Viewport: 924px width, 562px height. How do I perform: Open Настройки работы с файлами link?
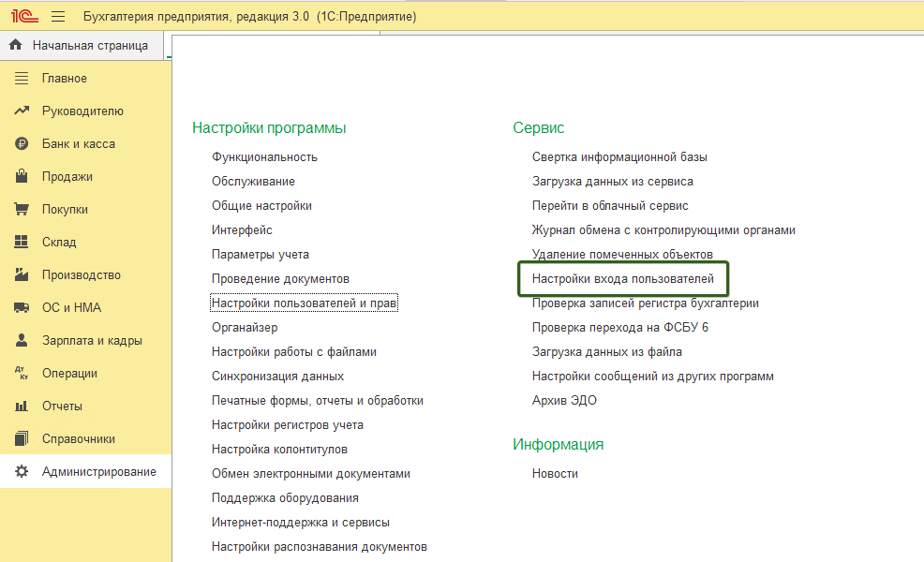tap(294, 351)
